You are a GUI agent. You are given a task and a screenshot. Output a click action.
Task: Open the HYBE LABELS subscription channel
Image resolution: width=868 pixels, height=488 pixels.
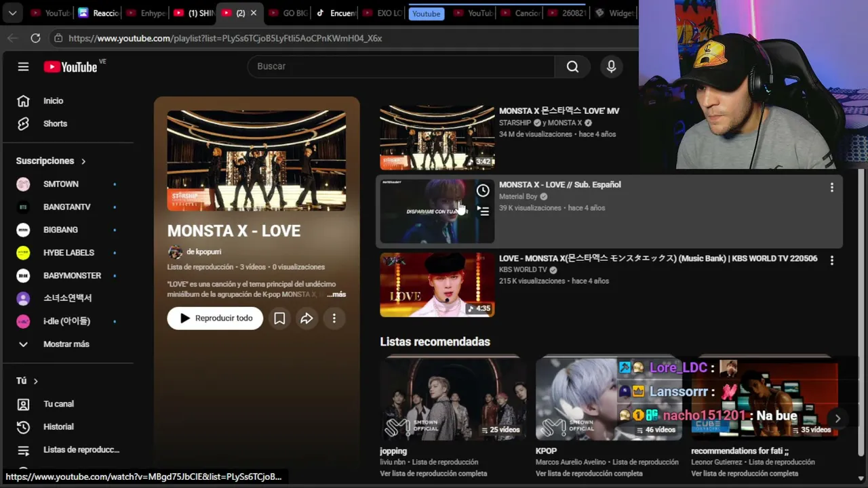pyautogui.click(x=68, y=253)
